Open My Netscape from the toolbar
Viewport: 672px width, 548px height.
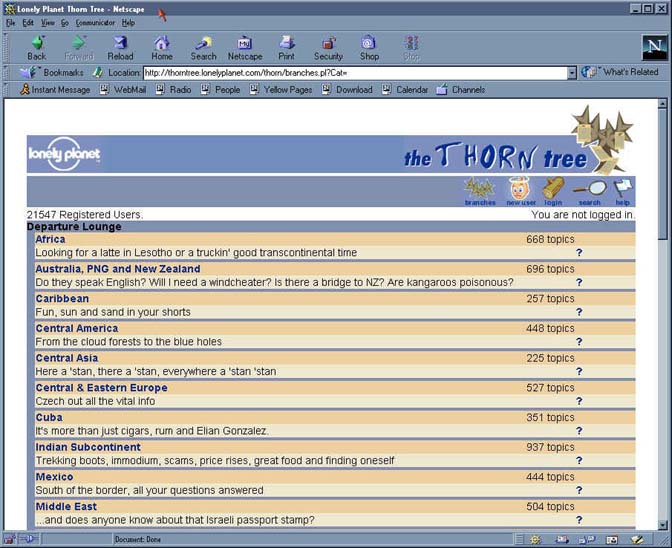[x=245, y=48]
